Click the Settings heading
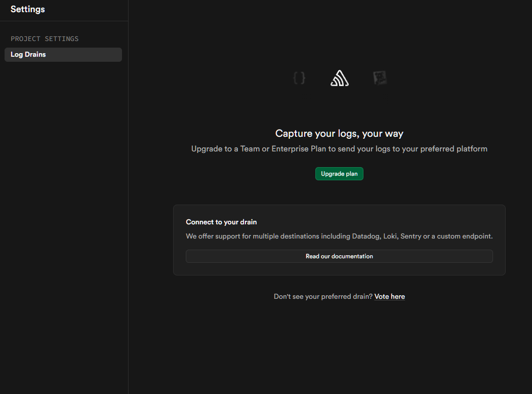Viewport: 532px width, 394px height. click(x=28, y=9)
